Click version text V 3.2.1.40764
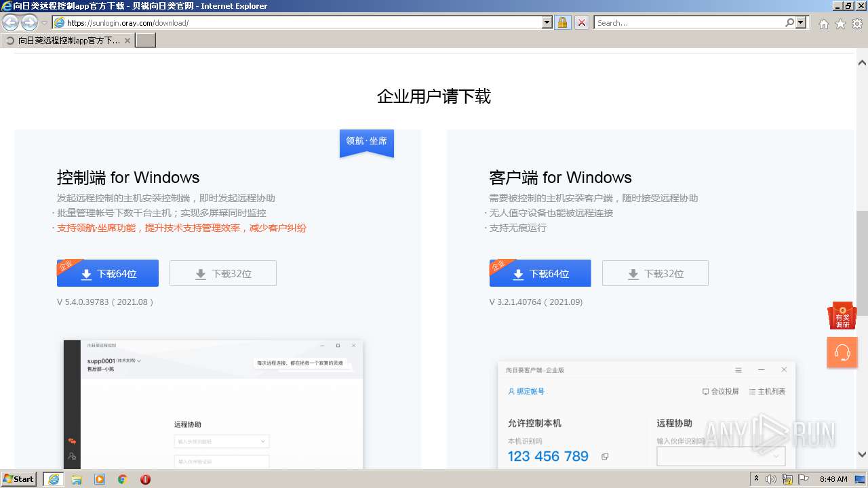 536,302
